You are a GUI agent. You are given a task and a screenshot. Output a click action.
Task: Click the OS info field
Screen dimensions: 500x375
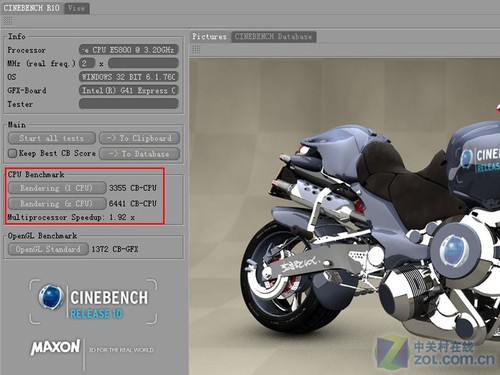[129, 77]
